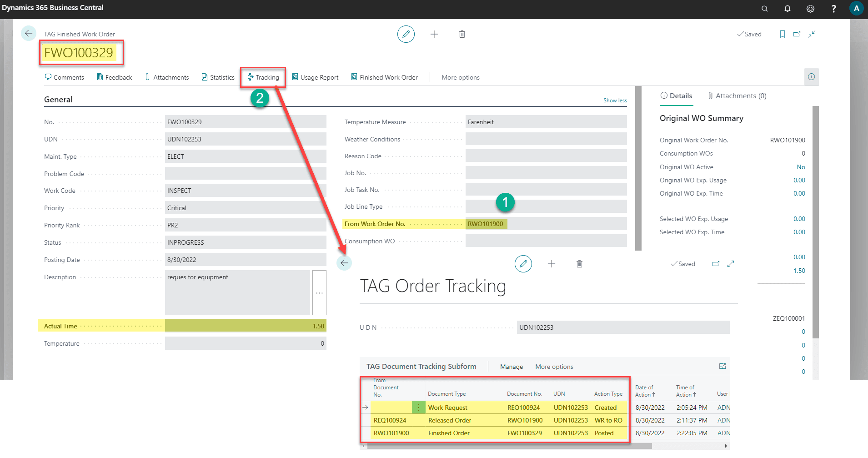
Task: Click the factbox pane vertical scrollbar
Action: [x=815, y=222]
